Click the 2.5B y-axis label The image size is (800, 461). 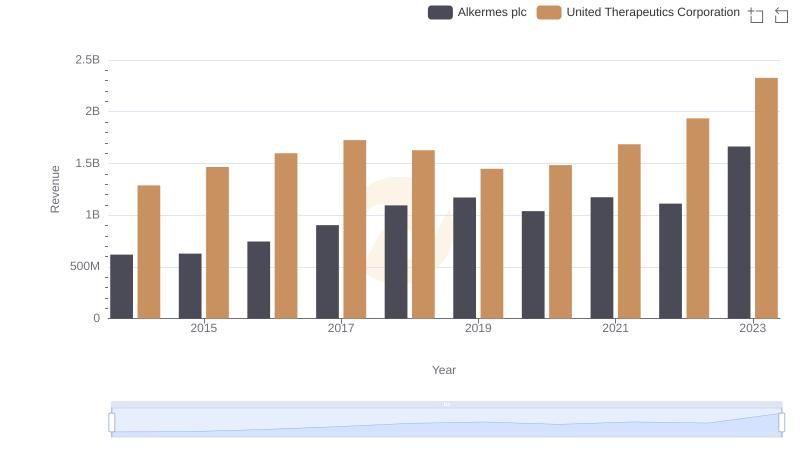88,60
